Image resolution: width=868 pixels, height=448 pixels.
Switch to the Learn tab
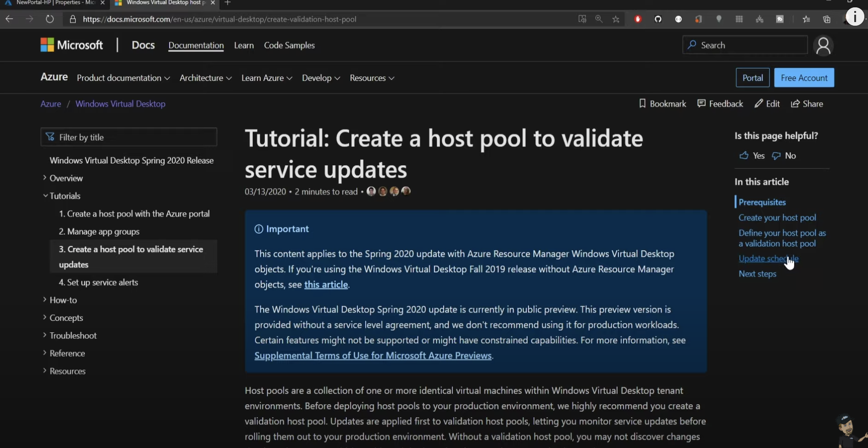pos(244,45)
